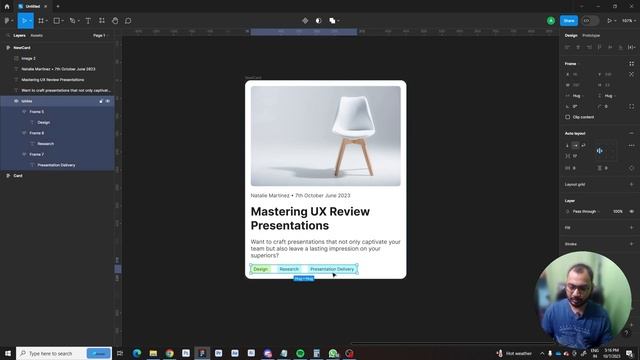Click the Present play icon
The height and width of the screenshot is (360, 640).
pos(609,20)
